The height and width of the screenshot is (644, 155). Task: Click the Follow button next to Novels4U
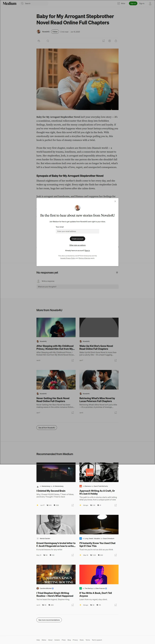tap(55, 31)
